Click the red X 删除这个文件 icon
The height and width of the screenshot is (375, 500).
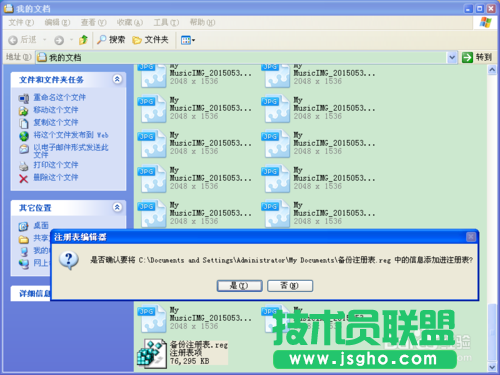click(x=23, y=179)
